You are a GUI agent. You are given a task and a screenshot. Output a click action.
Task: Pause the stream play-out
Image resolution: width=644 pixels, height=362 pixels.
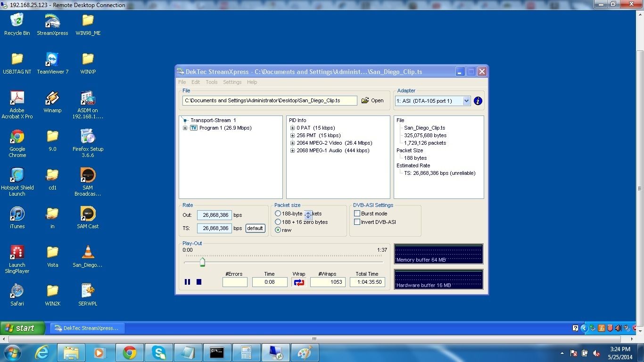(187, 282)
